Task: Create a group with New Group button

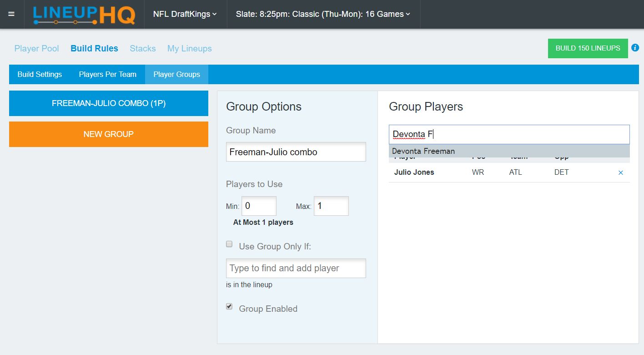Action: [109, 134]
